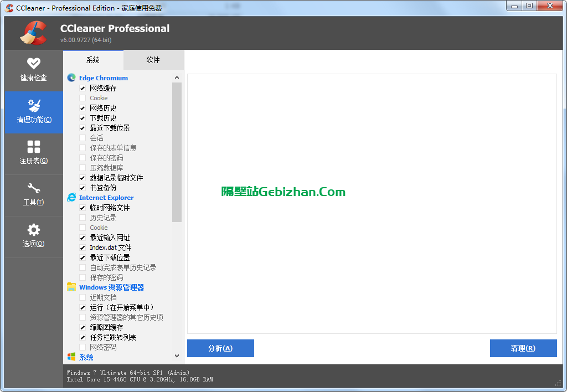Maximize the CCleaner window

tap(529, 6)
